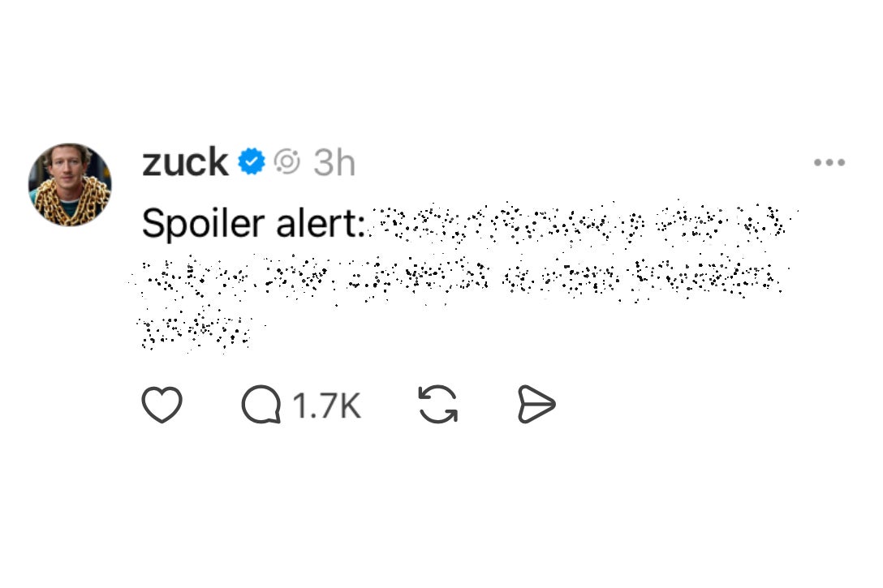This screenshot has width=883, height=588.
Task: Open the three-dot more options menu
Action: 829,163
